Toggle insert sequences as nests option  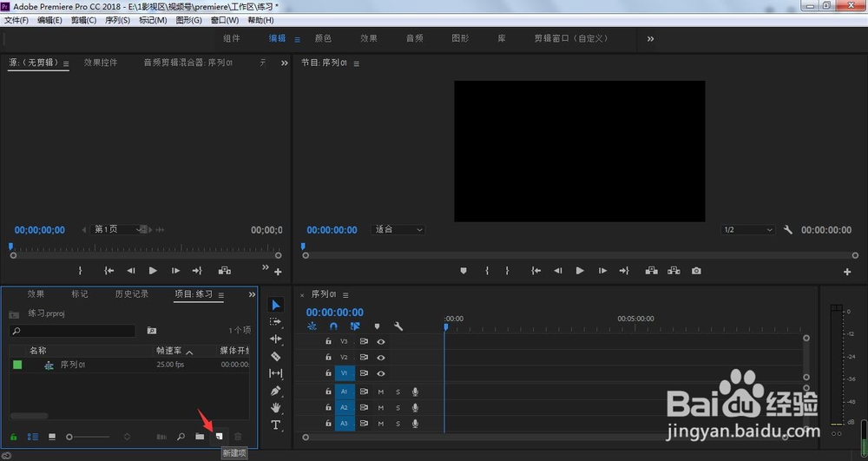pos(312,326)
